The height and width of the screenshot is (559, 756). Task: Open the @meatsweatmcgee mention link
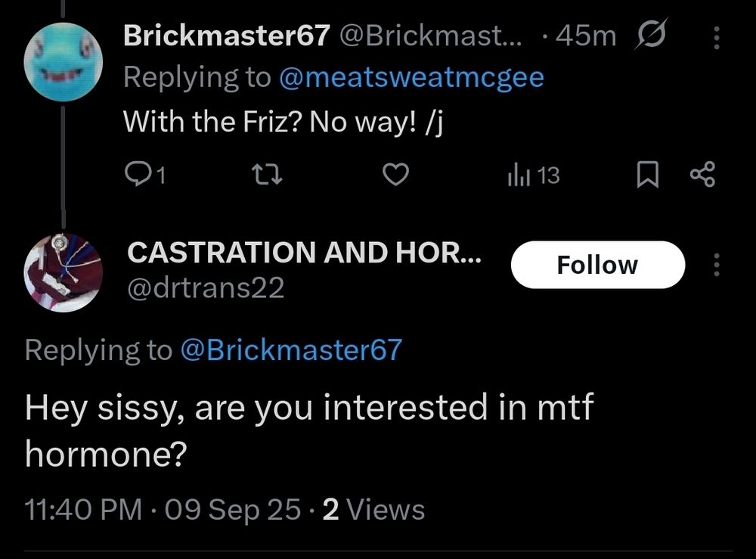411,77
